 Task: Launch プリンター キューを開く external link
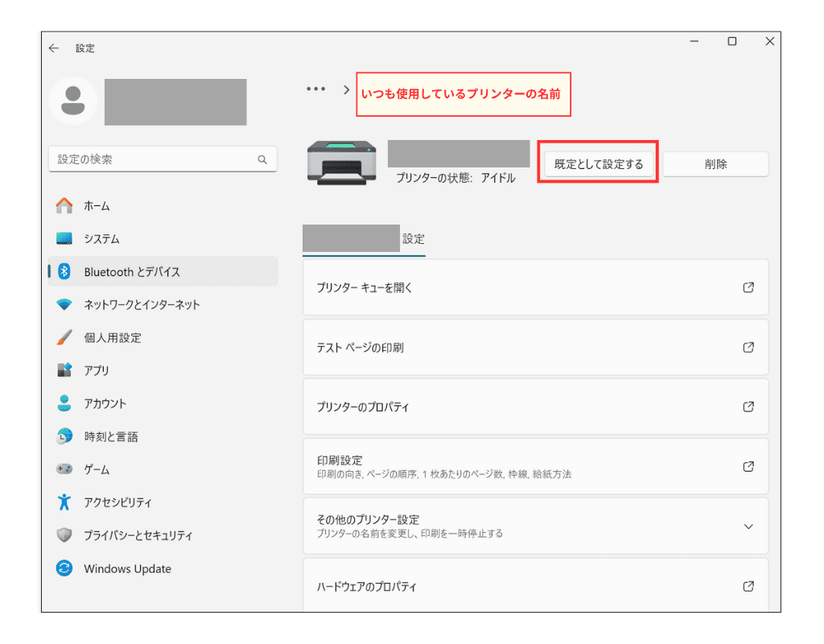click(535, 287)
